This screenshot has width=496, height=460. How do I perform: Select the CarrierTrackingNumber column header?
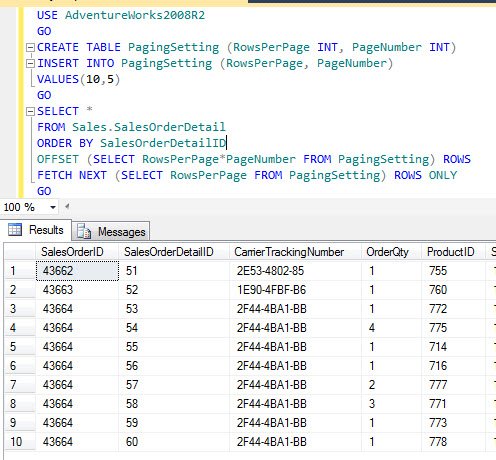click(295, 252)
